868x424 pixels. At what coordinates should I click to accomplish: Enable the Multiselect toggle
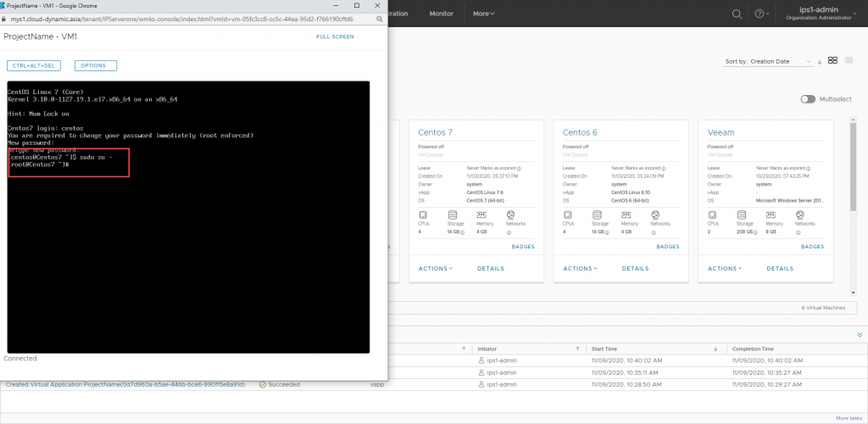point(808,99)
